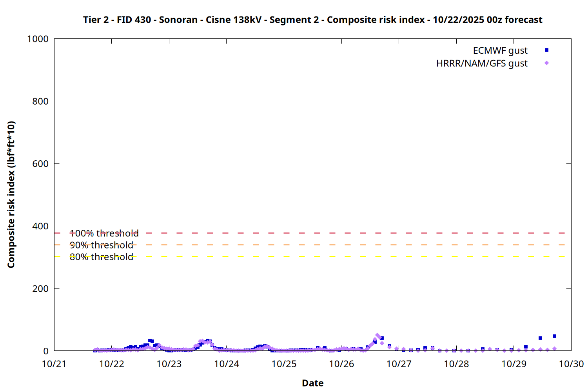Click the 10/24 date tick label
The height and width of the screenshot is (392, 588).
227,364
